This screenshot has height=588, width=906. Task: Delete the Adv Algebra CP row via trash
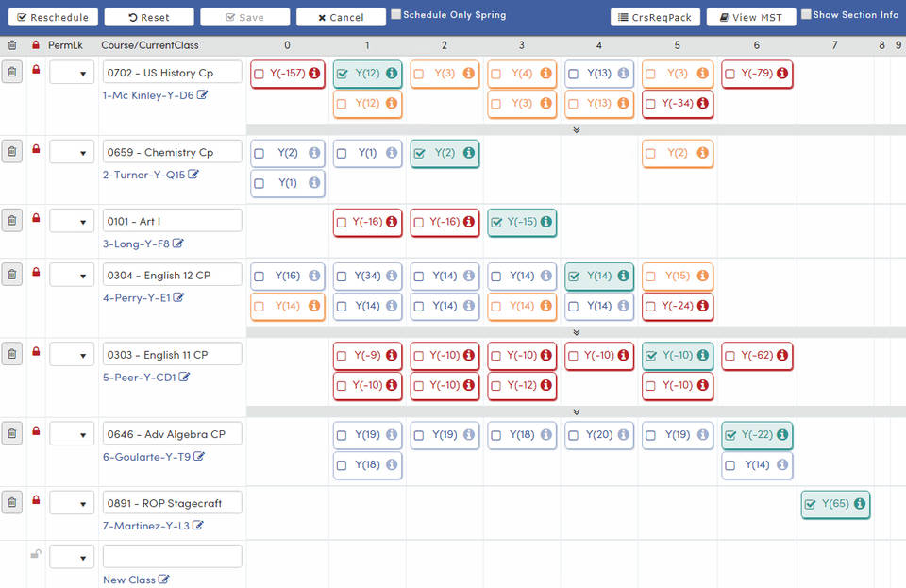click(x=11, y=434)
